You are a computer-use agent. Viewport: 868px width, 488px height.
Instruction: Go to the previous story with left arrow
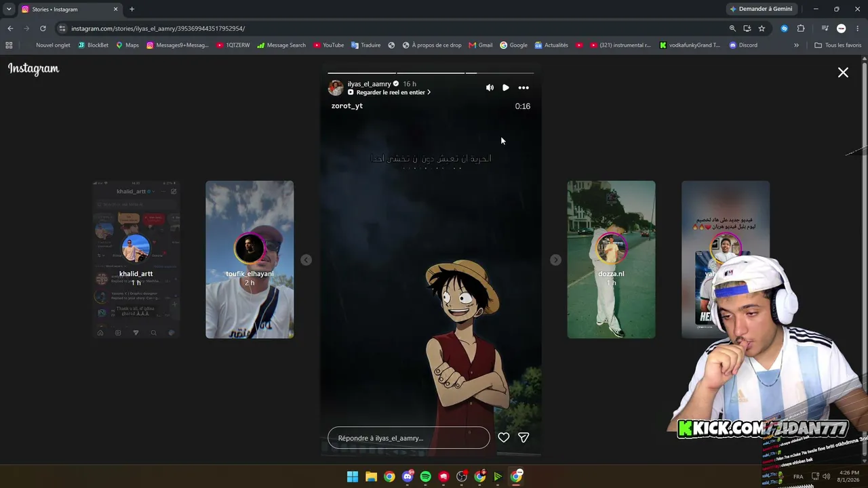[x=307, y=260]
